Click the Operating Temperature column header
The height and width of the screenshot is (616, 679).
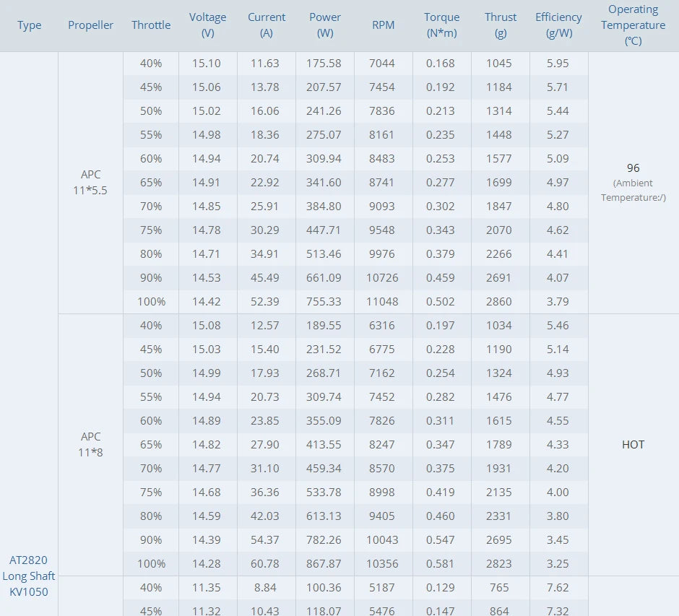[633, 25]
